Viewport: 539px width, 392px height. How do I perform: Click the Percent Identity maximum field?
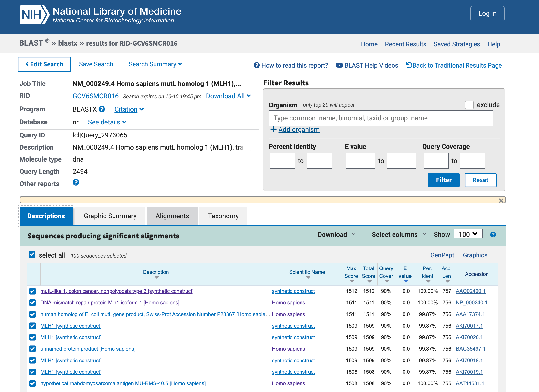319,161
